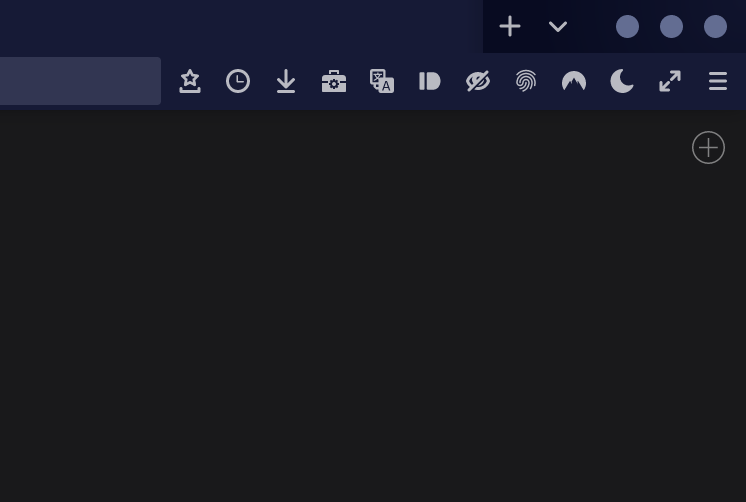Expand the list all tabs chevron

tap(558, 27)
